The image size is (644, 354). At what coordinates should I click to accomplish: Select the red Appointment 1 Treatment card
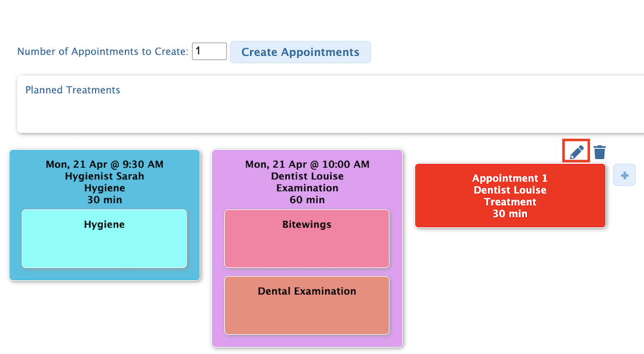pyautogui.click(x=510, y=196)
